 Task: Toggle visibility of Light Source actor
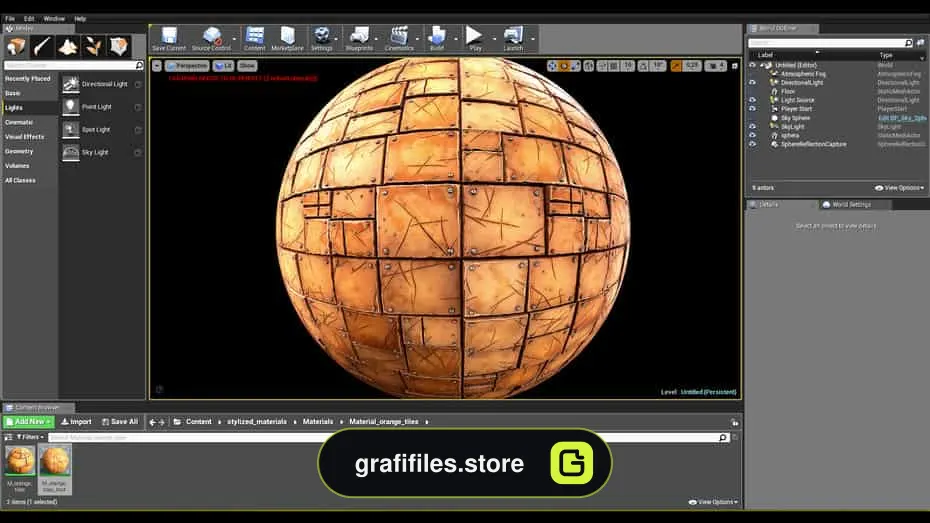[x=753, y=100]
